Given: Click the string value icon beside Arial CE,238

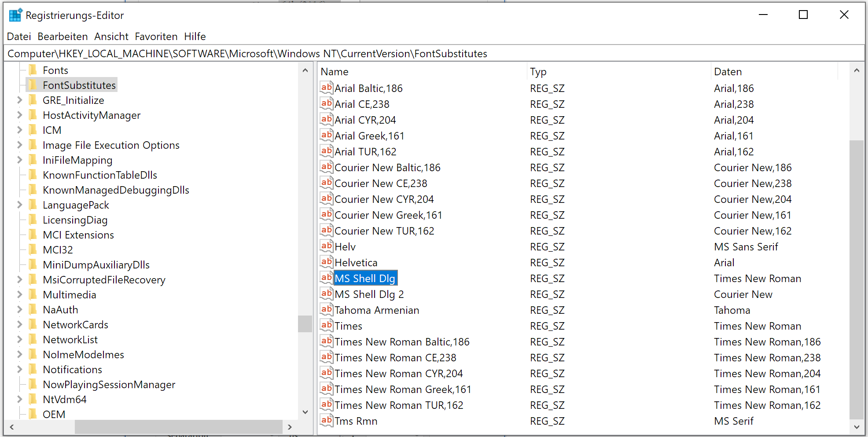Looking at the screenshot, I should click(327, 104).
